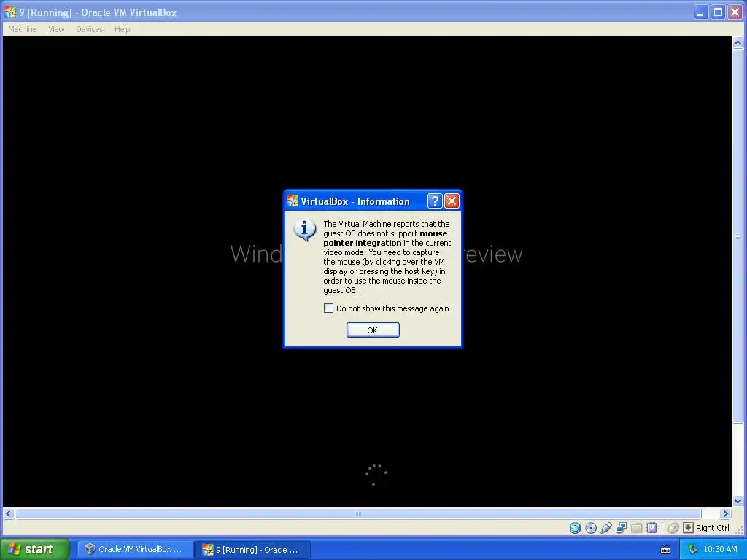The height and width of the screenshot is (560, 747).
Task: Click the blue information bubble icon in dialog
Action: click(x=305, y=230)
